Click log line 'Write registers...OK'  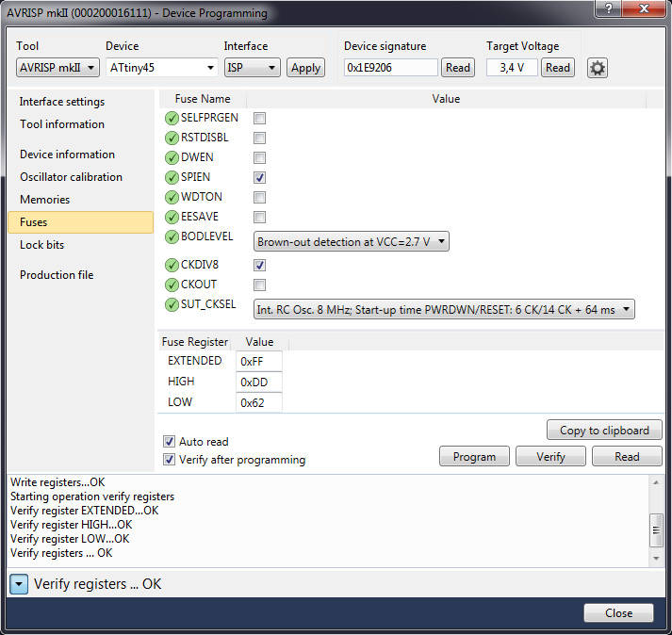tap(57, 482)
